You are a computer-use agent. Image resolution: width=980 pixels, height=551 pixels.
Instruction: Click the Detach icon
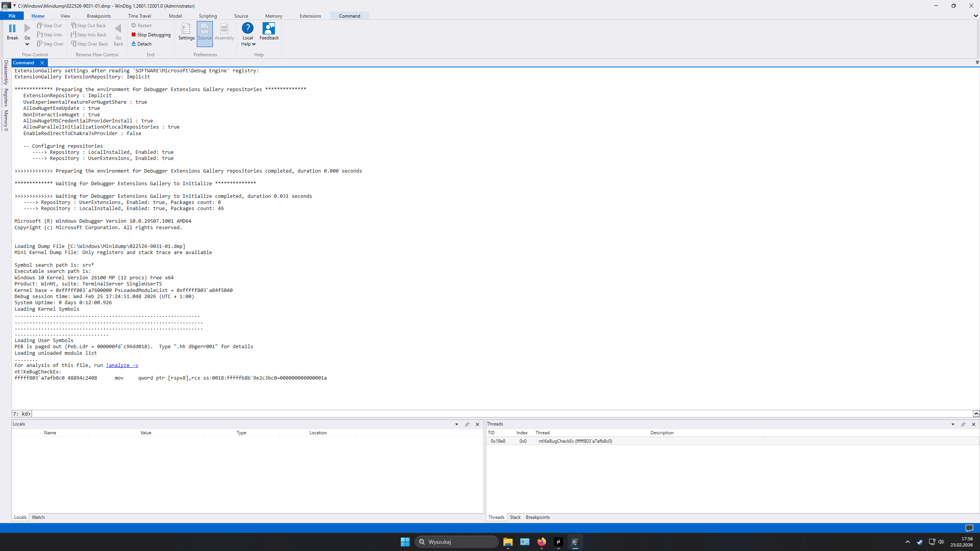click(134, 44)
